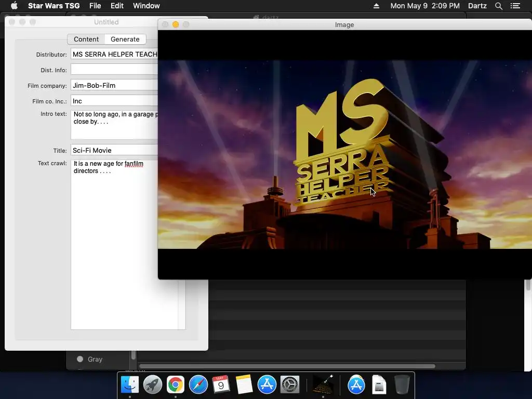Click the vertical scrollbar at right edge
532x399 pixels.
click(528, 285)
